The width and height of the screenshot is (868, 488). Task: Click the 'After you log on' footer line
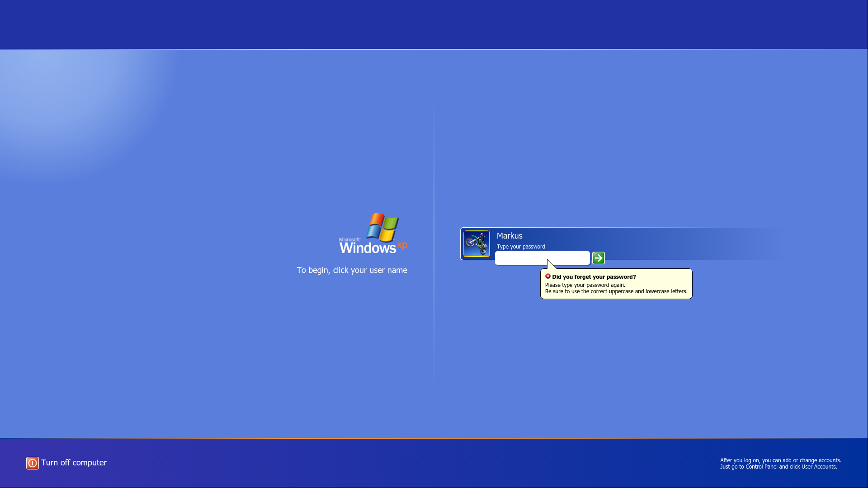780,460
